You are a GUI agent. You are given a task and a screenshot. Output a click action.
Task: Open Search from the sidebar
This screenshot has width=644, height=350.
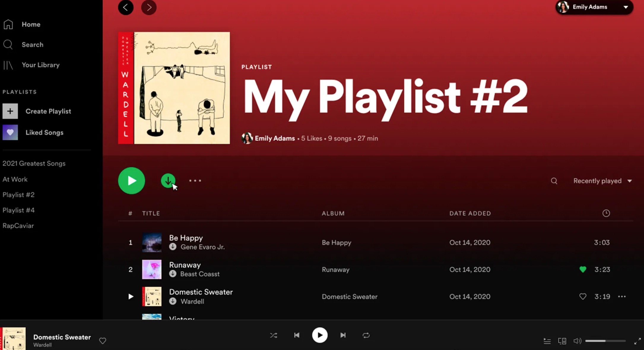pyautogui.click(x=32, y=45)
